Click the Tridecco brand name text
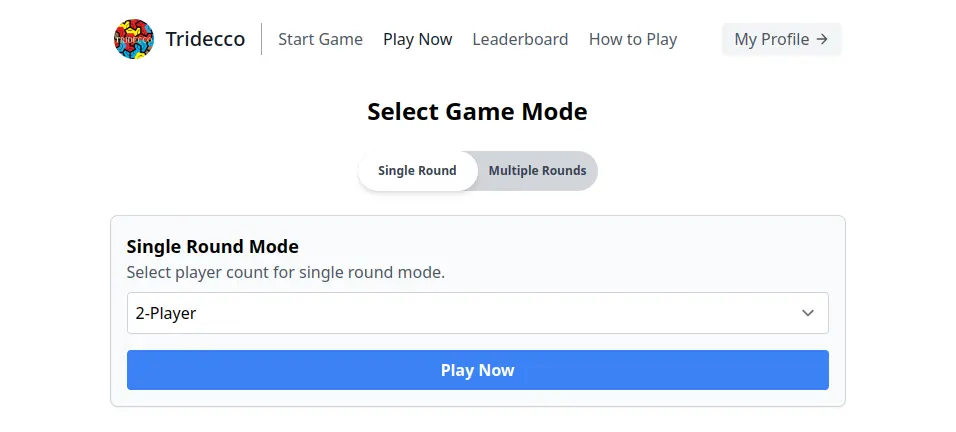This screenshot has height=432, width=956. [205, 39]
